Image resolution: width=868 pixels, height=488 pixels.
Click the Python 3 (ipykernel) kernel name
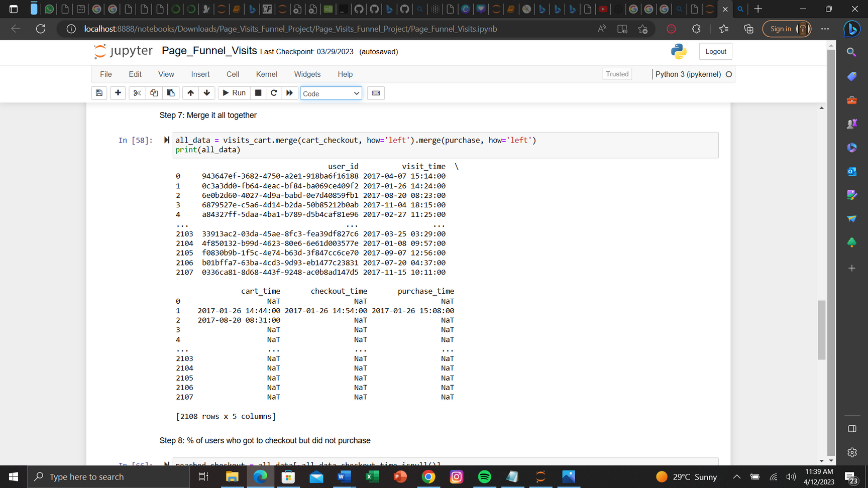[x=688, y=74]
